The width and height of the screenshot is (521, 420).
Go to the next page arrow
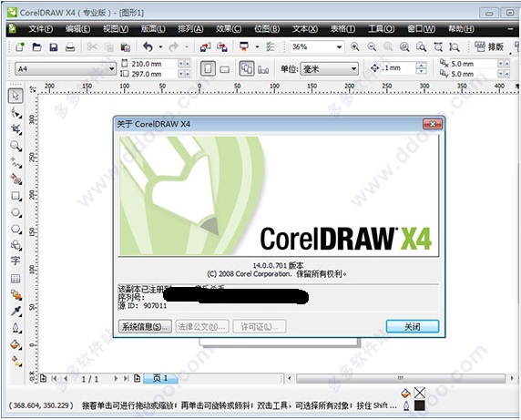pyautogui.click(x=116, y=378)
